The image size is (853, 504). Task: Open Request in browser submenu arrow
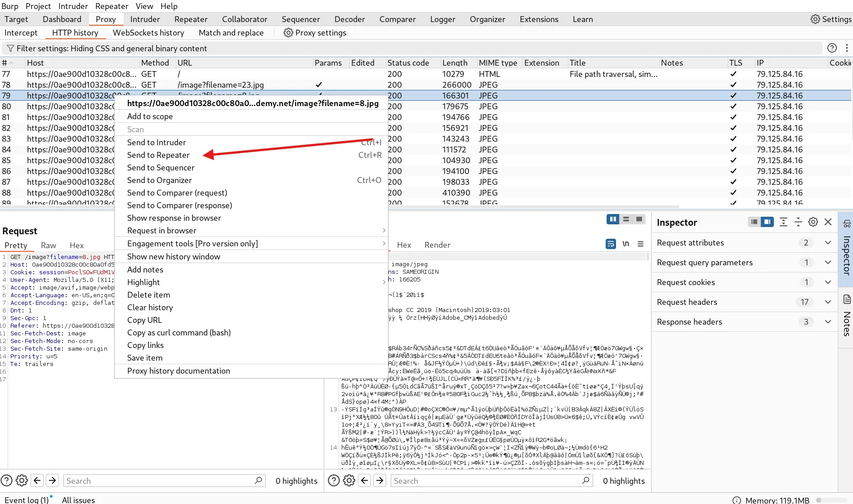[384, 231]
